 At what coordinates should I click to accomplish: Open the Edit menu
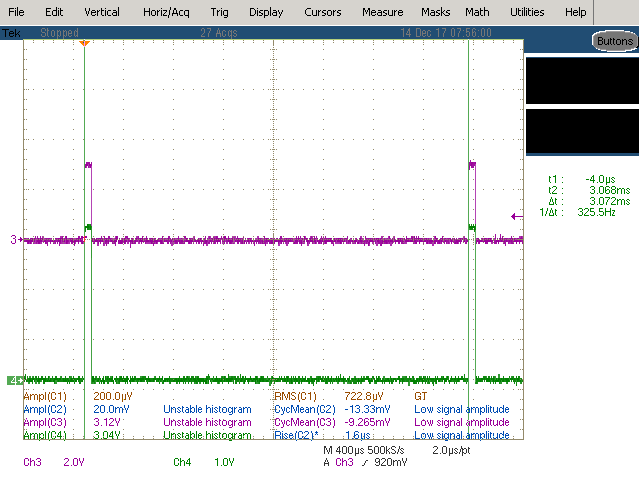coord(54,12)
